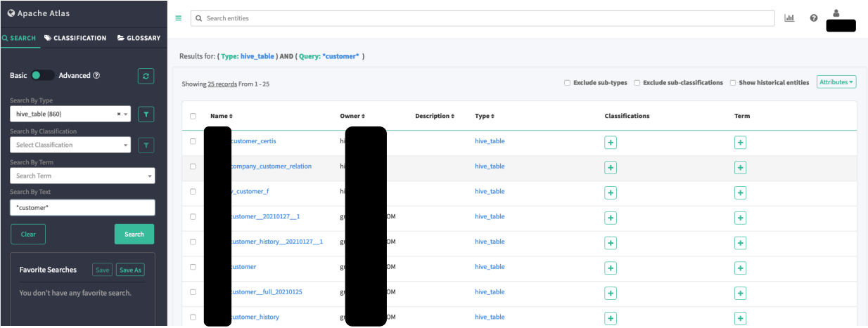868x328 pixels.
Task: Open the Search Term dropdown
Action: pyautogui.click(x=82, y=176)
